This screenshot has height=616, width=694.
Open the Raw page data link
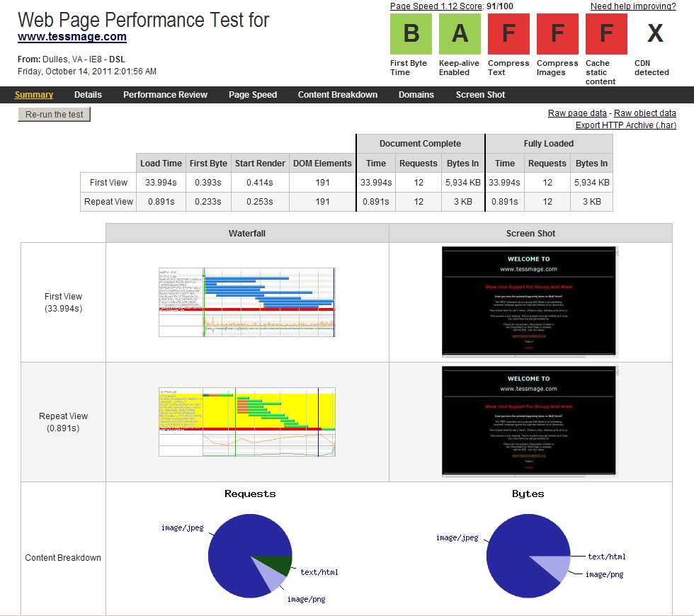tap(577, 113)
